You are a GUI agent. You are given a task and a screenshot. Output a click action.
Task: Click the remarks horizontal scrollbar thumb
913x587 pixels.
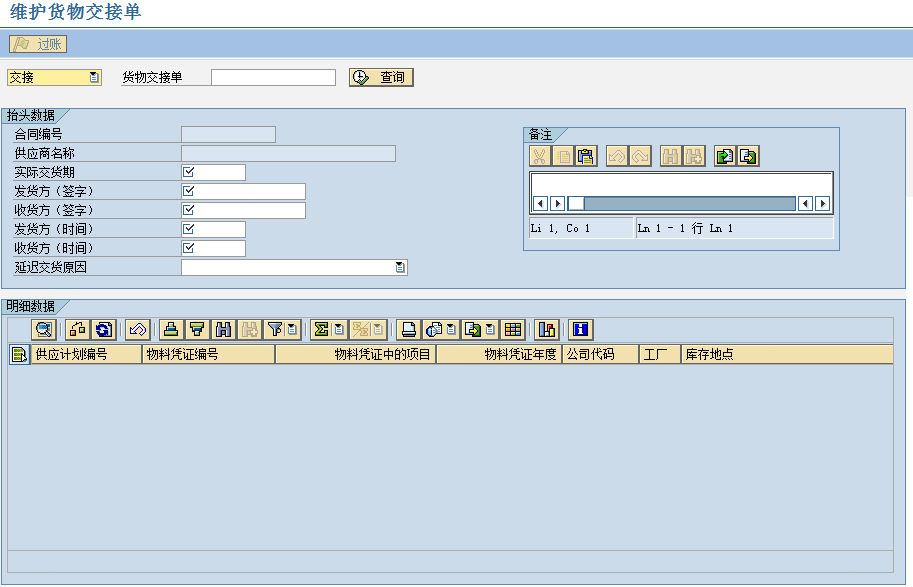(x=576, y=203)
